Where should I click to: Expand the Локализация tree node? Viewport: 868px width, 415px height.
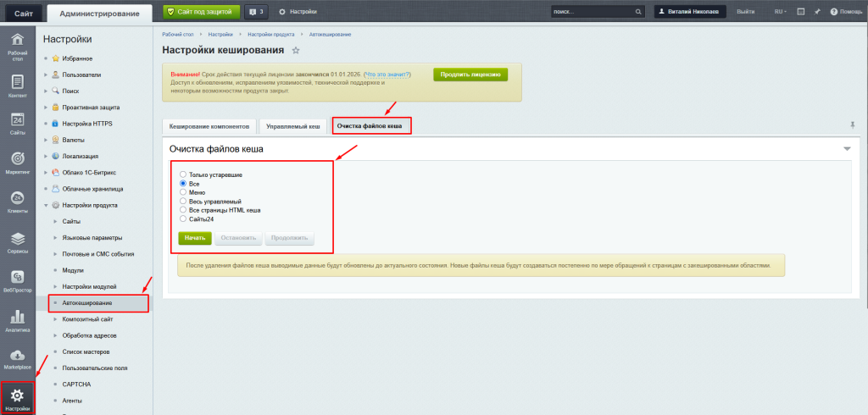[x=46, y=156]
